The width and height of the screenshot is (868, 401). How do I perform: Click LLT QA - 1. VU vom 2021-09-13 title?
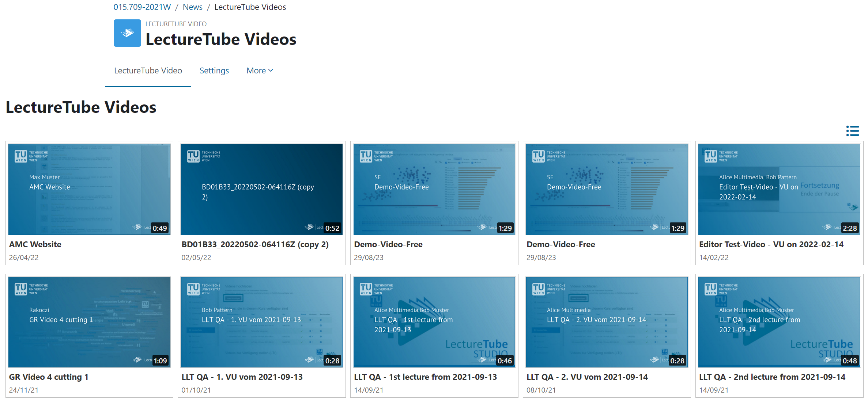242,377
